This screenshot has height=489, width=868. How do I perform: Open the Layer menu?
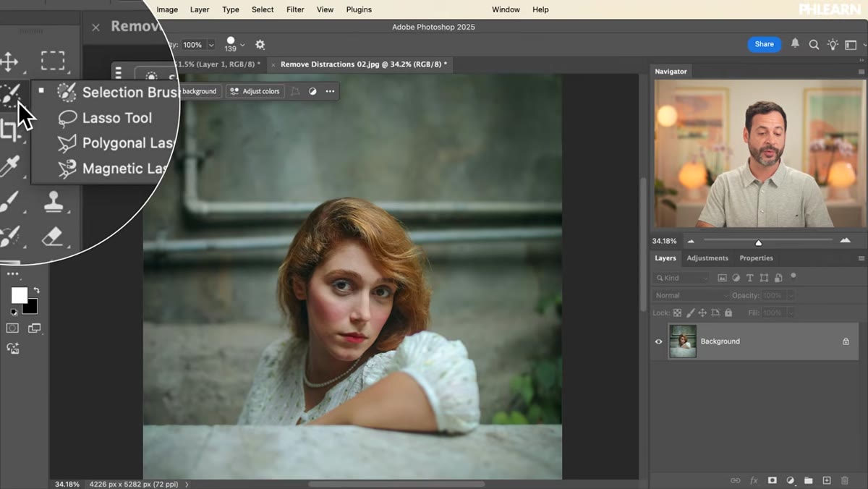(x=200, y=9)
